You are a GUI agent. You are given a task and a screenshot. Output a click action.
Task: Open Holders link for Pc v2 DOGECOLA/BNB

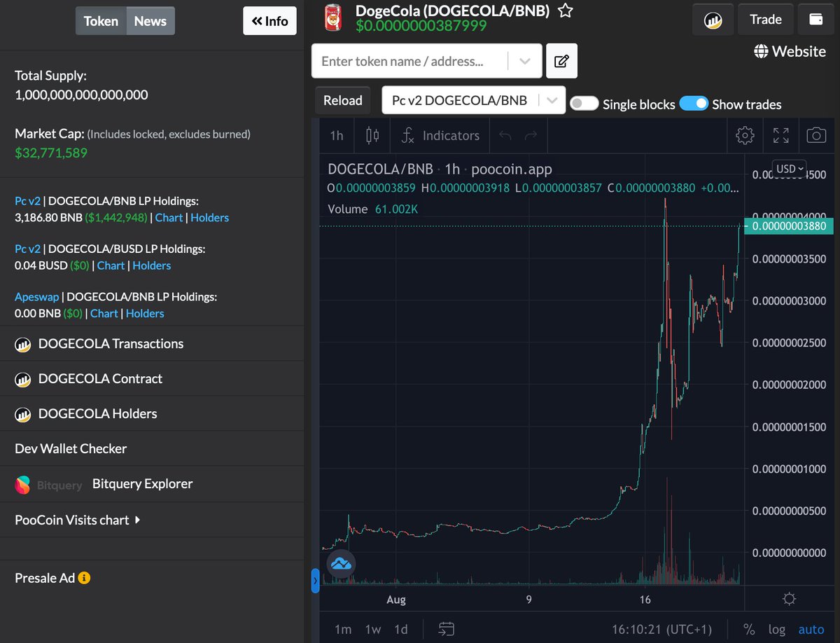[209, 218]
